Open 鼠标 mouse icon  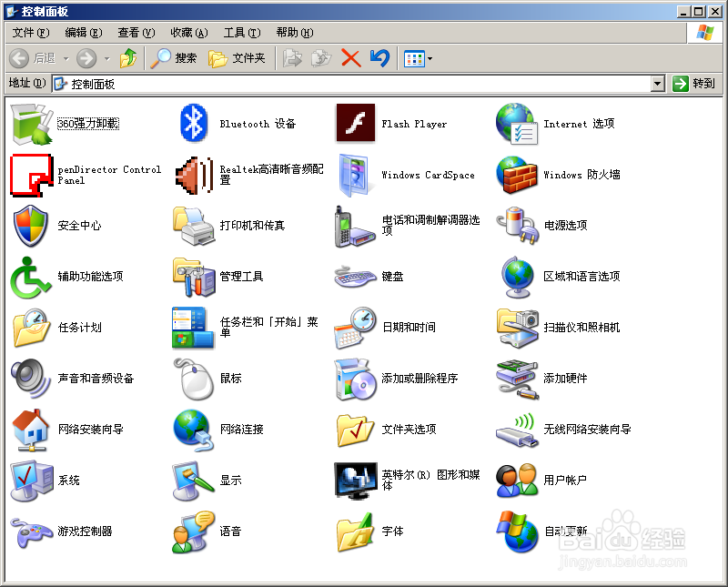194,379
